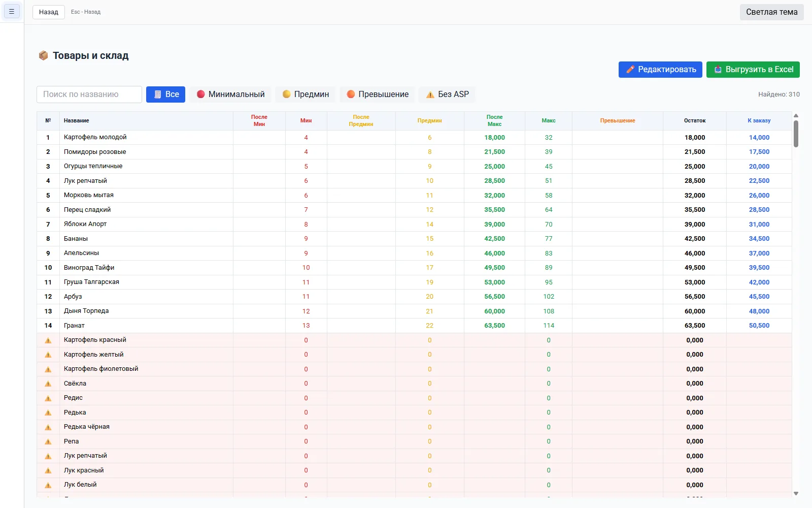The height and width of the screenshot is (508, 812).
Task: Select the Предмин filter
Action: 306,94
